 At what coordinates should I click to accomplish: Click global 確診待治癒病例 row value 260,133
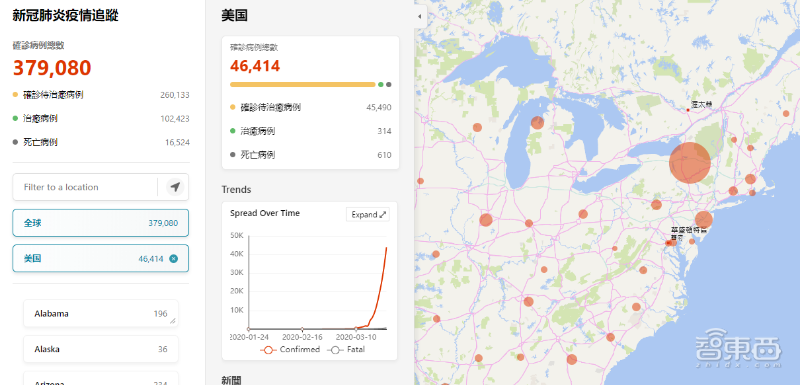[x=174, y=95]
